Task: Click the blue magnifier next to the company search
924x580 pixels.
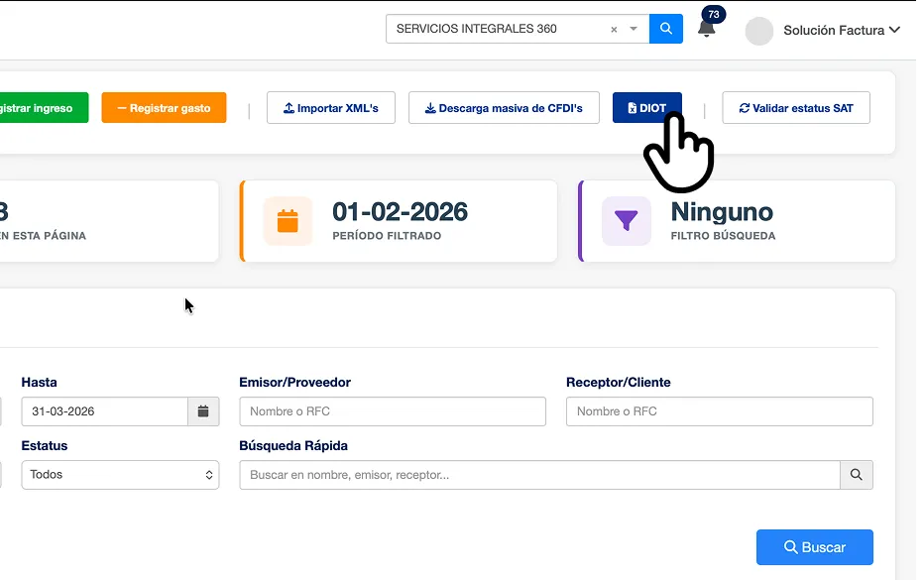Action: [665, 29]
